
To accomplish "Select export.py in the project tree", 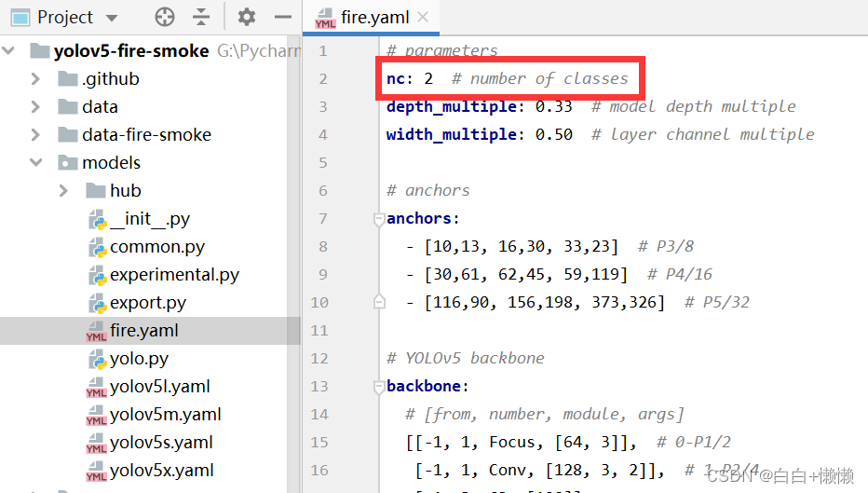I will (x=148, y=303).
